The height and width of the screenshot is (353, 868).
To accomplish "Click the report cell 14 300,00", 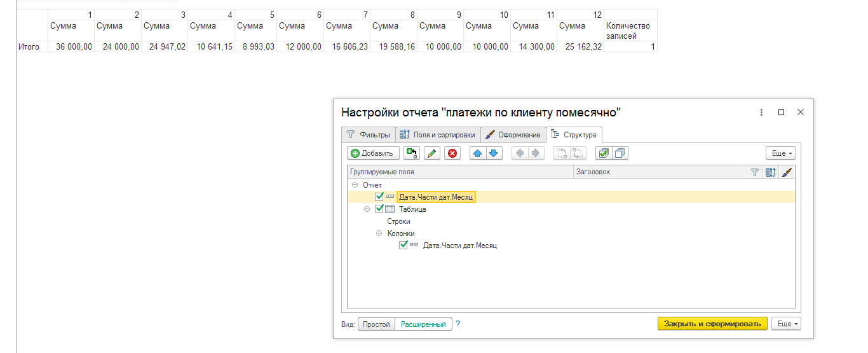I will click(534, 46).
